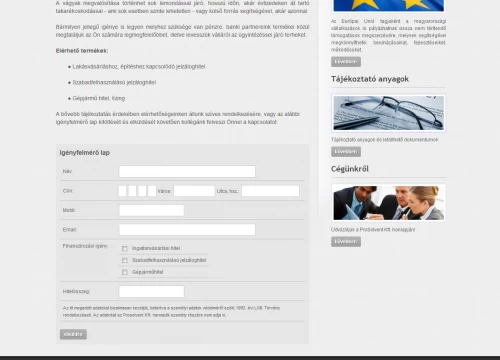
Task: Click the Utca, hsz. input field
Action: click(x=270, y=191)
